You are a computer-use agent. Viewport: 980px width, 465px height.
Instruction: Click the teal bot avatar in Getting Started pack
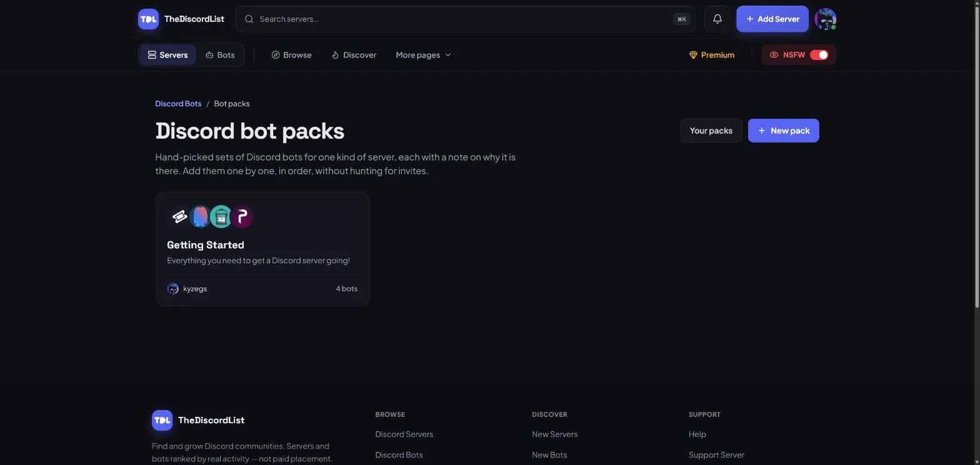(x=221, y=216)
